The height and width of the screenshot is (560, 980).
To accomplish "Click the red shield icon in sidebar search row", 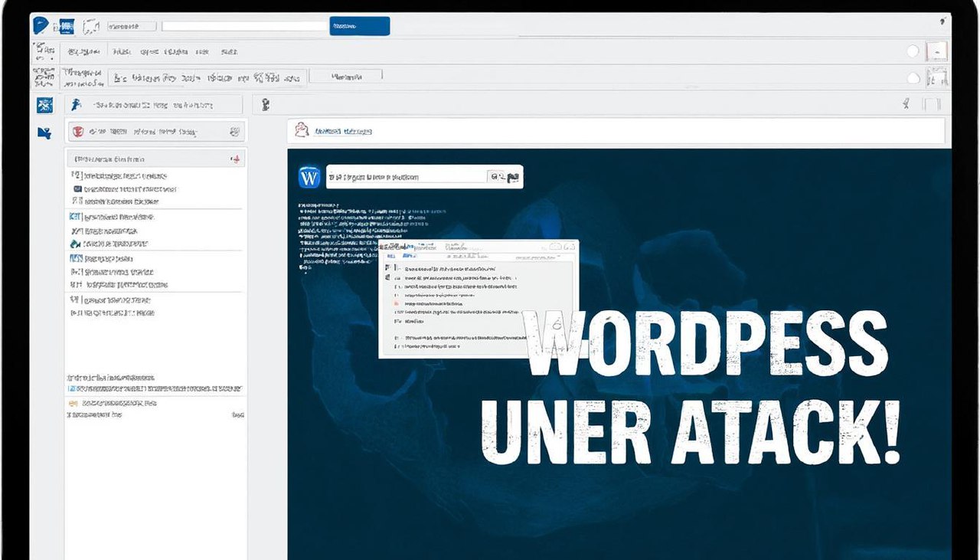I will pyautogui.click(x=77, y=132).
